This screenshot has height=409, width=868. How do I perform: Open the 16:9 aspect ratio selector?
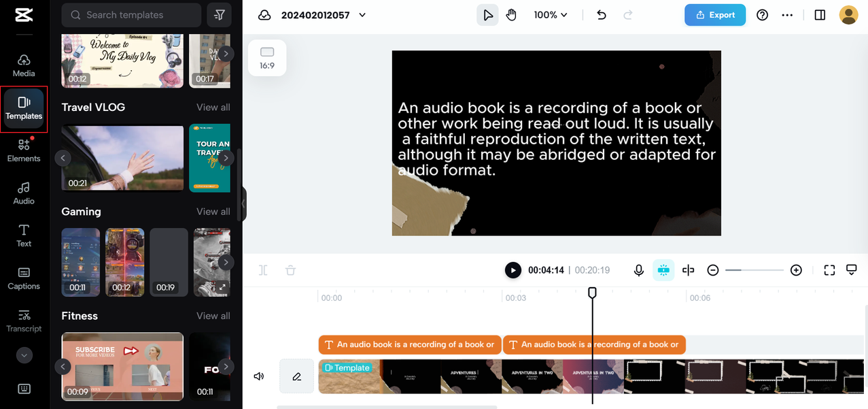(267, 58)
